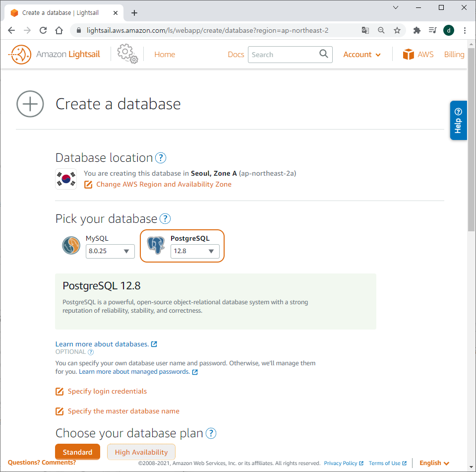Open Pick your database help icon
This screenshot has width=476, height=472.
[165, 218]
